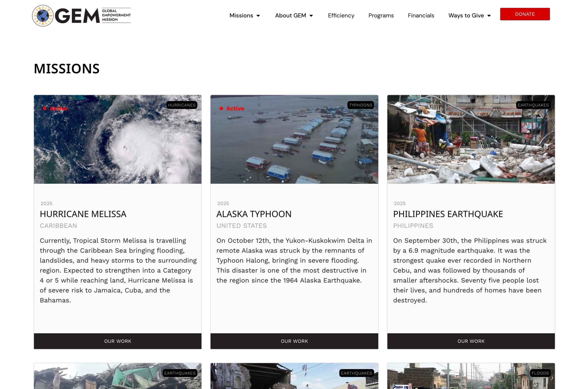Click the Active indicator on hurricane image
Image resolution: width=588 pixels, height=389 pixels.
[x=58, y=108]
